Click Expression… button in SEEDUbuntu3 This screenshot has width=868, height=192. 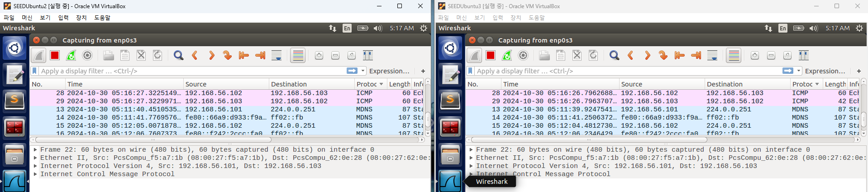pos(825,71)
